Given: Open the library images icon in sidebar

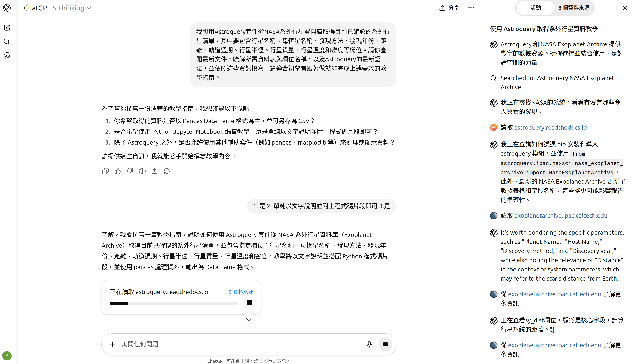Looking at the screenshot, I should tap(7, 56).
